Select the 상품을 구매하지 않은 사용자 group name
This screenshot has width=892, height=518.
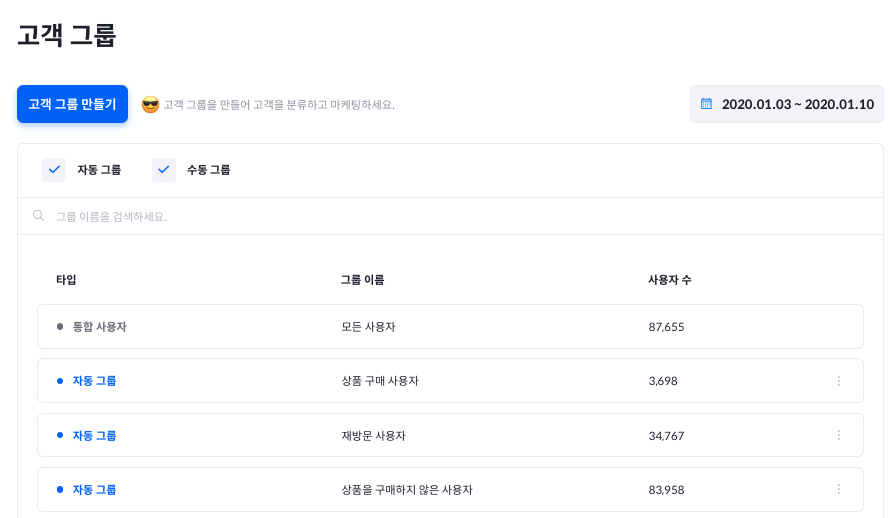(407, 490)
